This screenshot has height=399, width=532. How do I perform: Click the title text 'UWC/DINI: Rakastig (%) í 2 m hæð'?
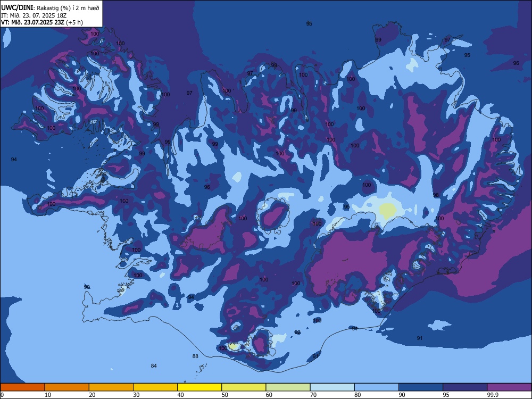(50, 8)
